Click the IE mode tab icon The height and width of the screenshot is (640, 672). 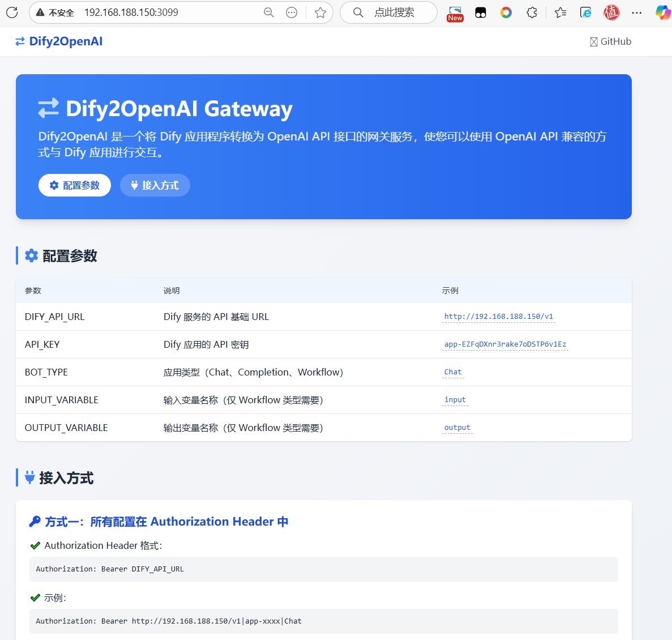pyautogui.click(x=585, y=12)
